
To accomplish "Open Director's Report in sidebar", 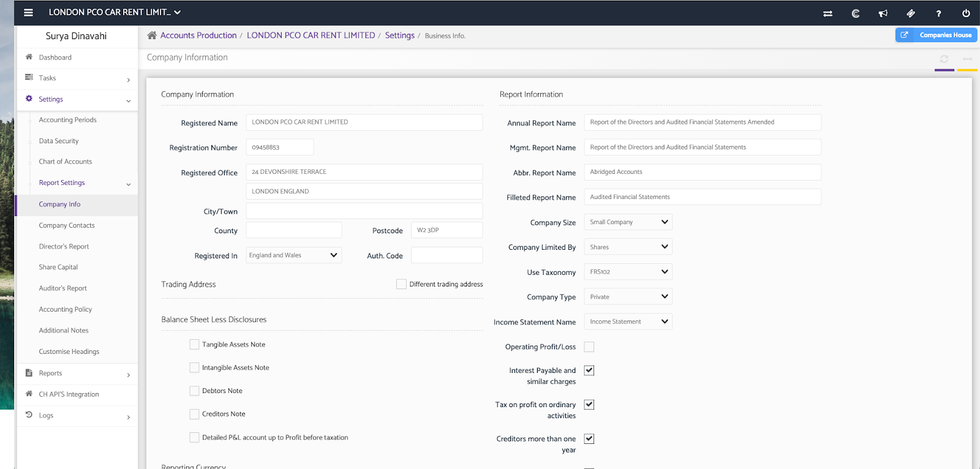I will pos(64,247).
